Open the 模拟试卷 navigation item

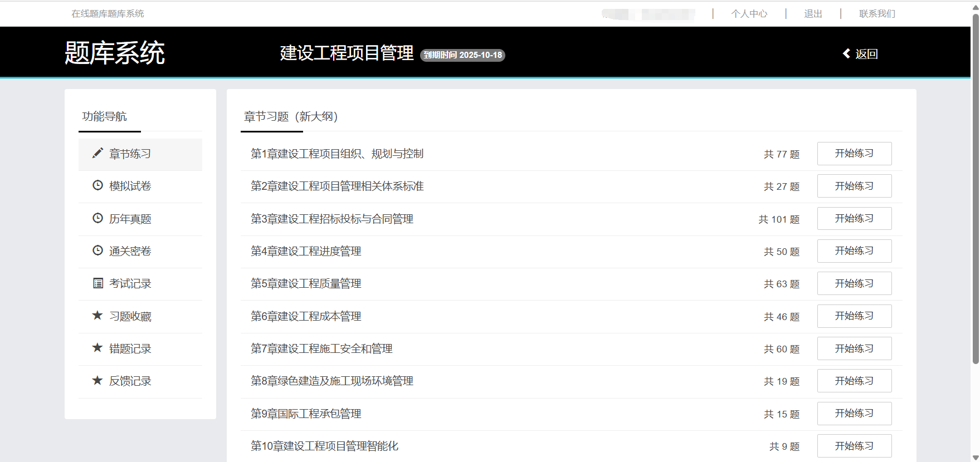coord(140,186)
